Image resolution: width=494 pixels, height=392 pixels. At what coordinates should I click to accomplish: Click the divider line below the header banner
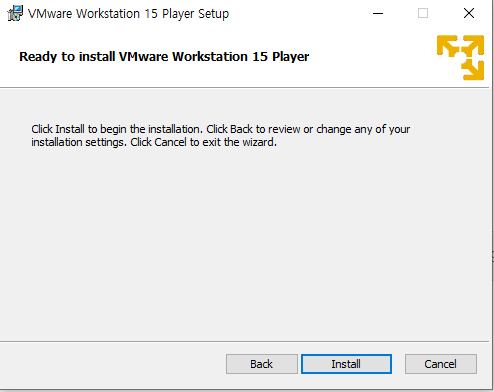coord(244,88)
